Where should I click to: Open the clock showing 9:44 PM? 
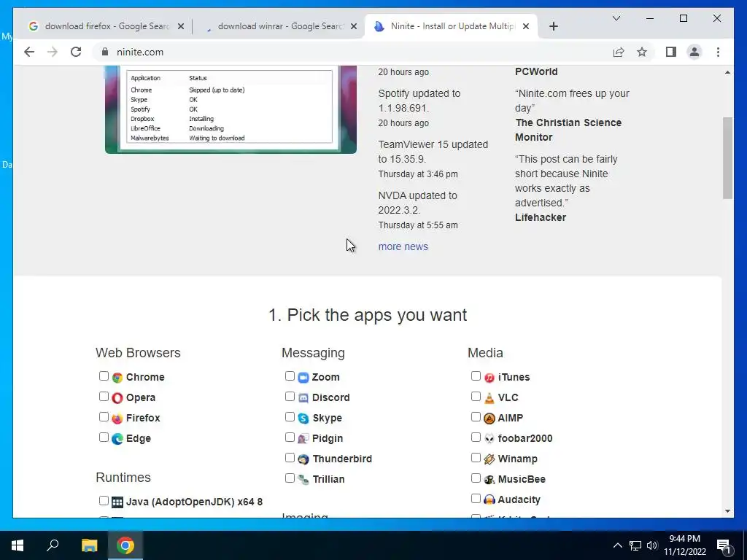tap(684, 545)
